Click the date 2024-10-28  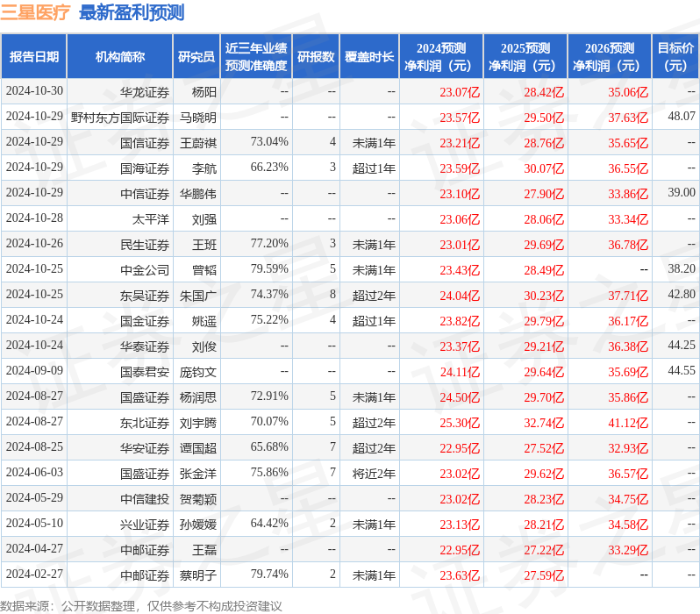(x=34, y=218)
